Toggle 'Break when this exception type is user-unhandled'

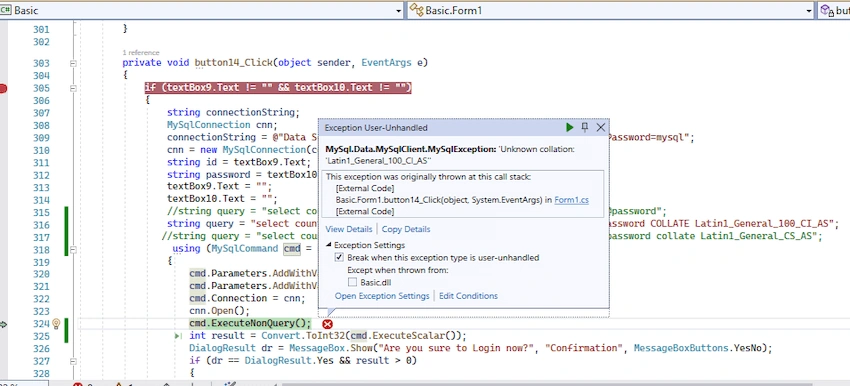point(339,258)
